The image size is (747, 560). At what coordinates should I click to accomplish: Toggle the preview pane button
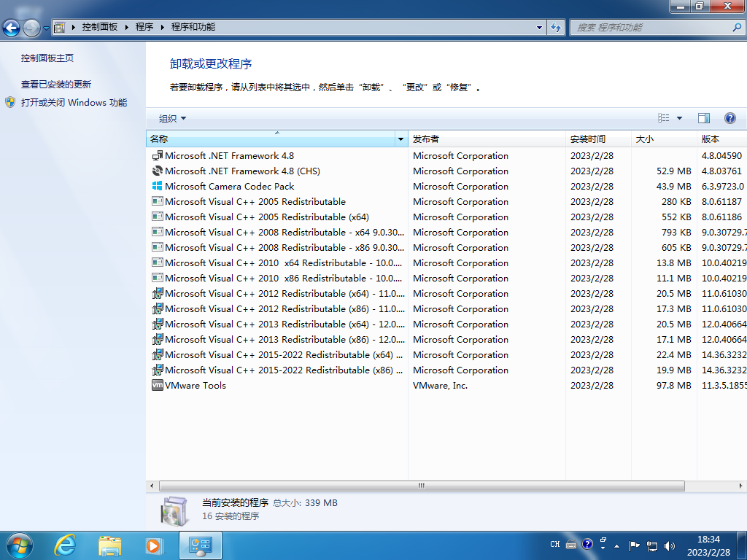coord(704,118)
